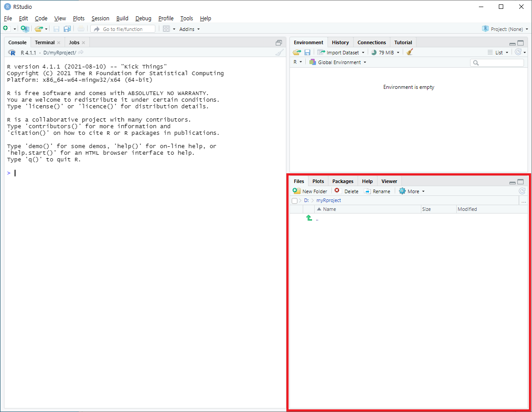This screenshot has width=532, height=412.
Task: Open the Profile menu
Action: click(166, 19)
